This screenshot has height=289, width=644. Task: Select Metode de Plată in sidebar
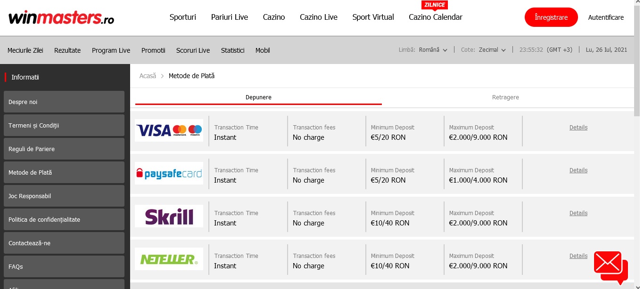tap(64, 172)
